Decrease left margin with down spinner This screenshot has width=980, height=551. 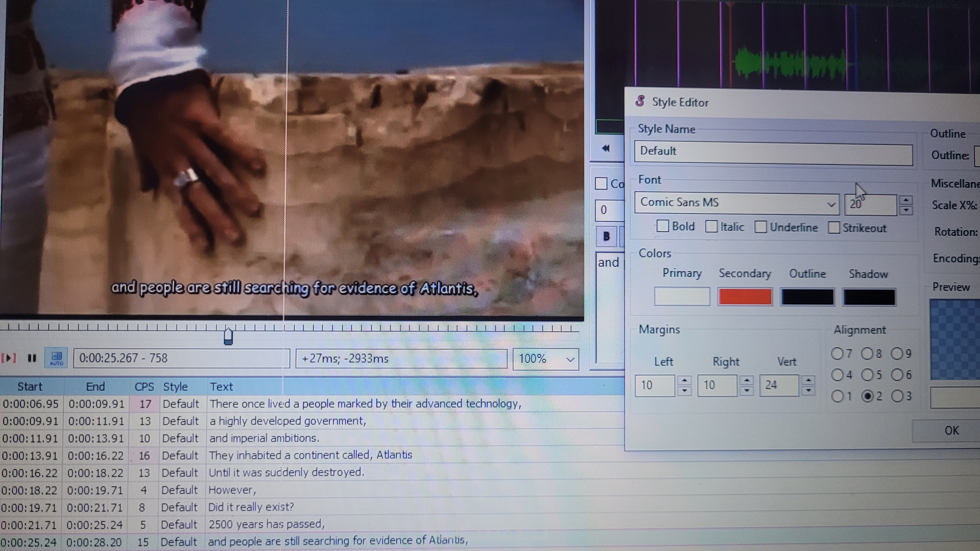tap(684, 390)
